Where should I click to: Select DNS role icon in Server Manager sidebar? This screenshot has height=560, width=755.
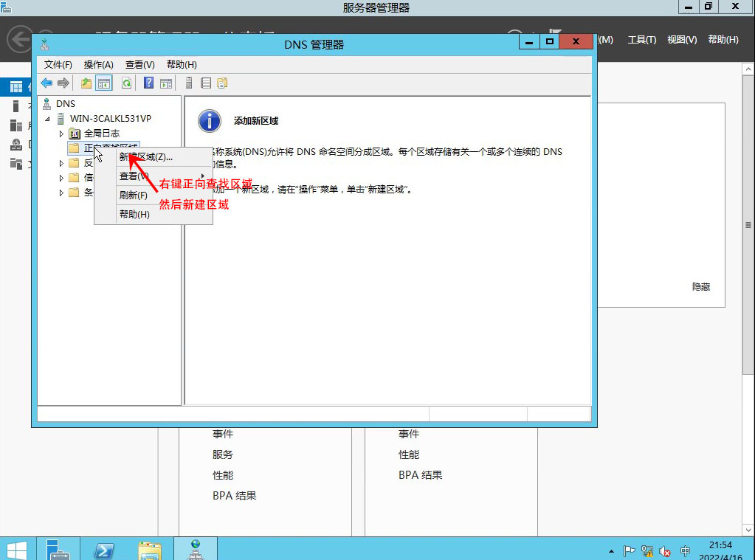(x=16, y=145)
